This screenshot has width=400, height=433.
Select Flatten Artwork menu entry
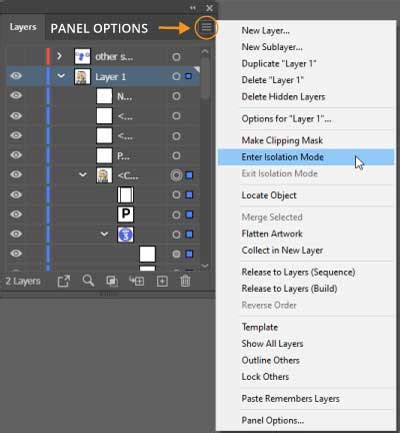(x=272, y=234)
